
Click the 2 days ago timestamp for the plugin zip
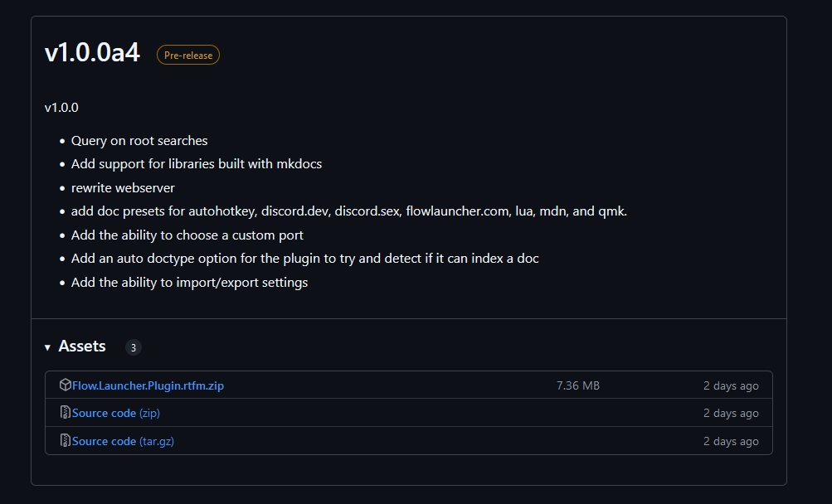(731, 385)
